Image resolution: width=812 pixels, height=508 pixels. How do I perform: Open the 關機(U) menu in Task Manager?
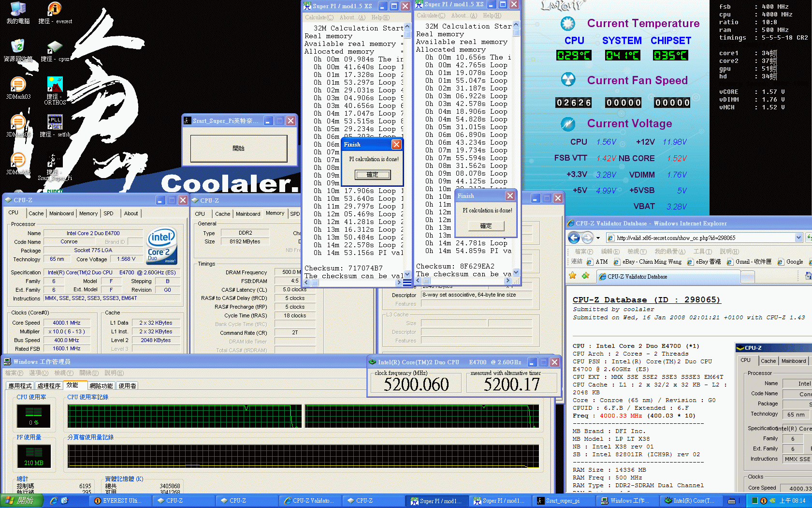[89, 373]
